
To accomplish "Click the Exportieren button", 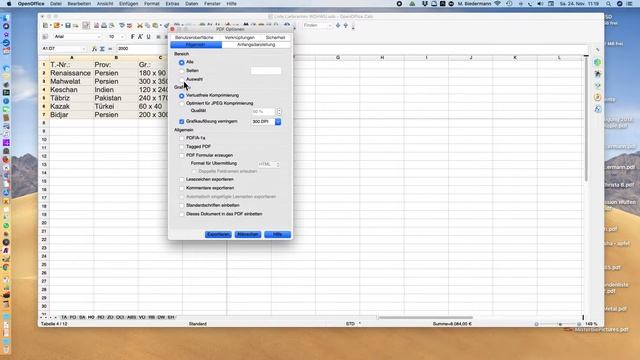I will coord(218,234).
